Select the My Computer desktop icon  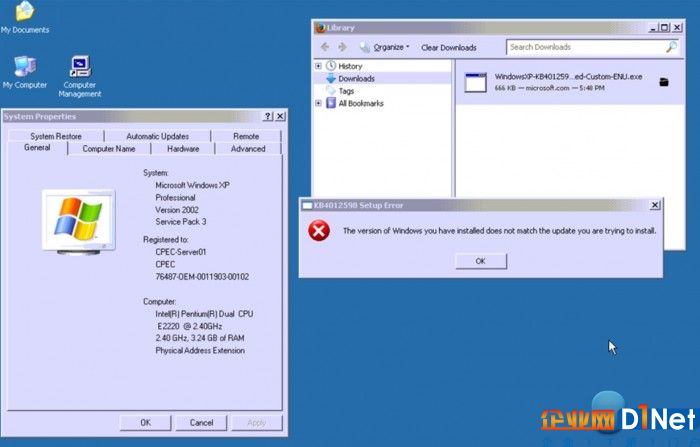[x=25, y=72]
